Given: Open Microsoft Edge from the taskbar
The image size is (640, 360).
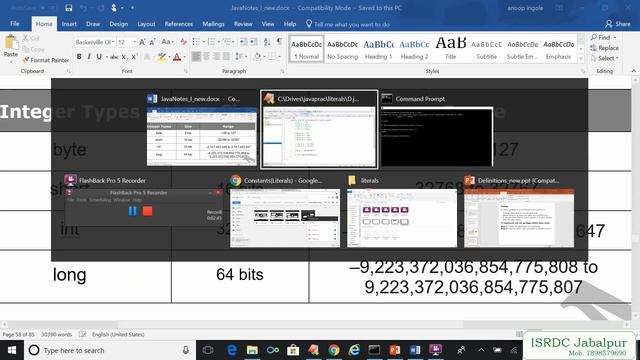Looking at the screenshot, I should click(232, 350).
